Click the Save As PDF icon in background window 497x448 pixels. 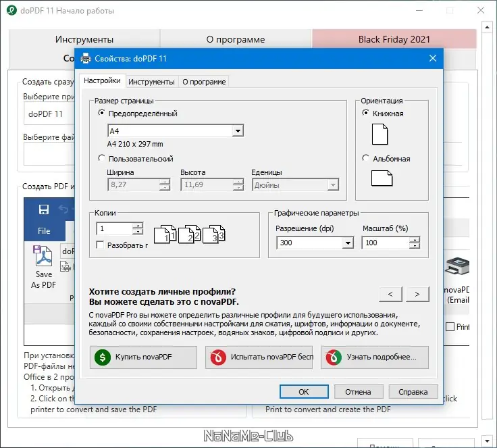43,255
